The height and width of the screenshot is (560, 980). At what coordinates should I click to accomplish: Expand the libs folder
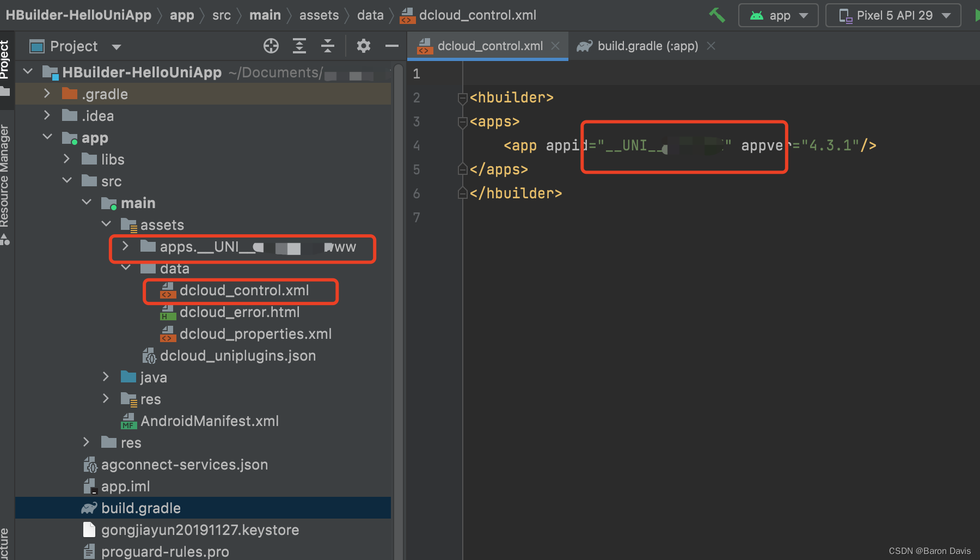(x=66, y=159)
